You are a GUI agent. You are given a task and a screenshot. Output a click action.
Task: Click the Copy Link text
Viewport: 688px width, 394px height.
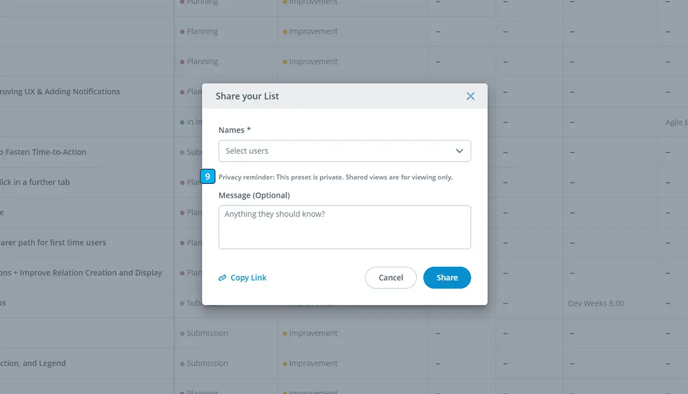(248, 278)
